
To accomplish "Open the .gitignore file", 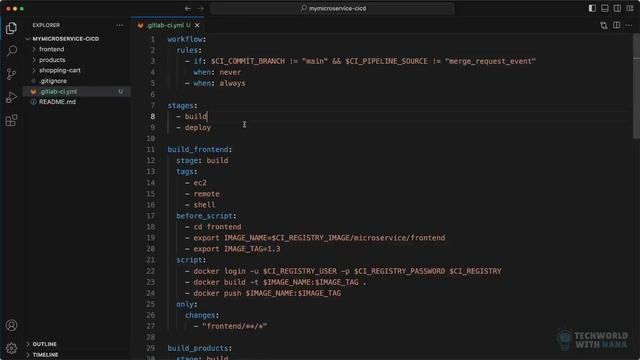I will click(x=53, y=81).
